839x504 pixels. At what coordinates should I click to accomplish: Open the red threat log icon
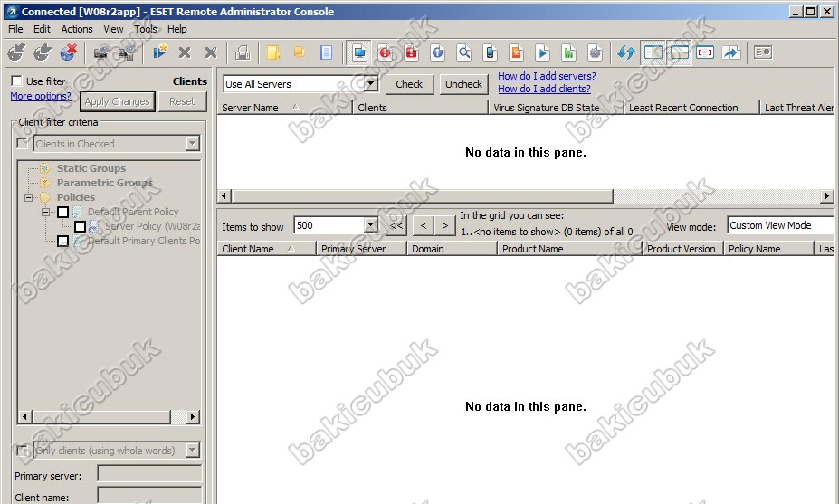(x=386, y=52)
